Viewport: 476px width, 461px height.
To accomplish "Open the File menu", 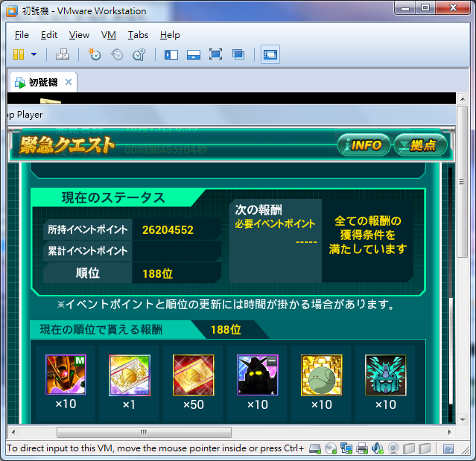I will click(x=22, y=35).
